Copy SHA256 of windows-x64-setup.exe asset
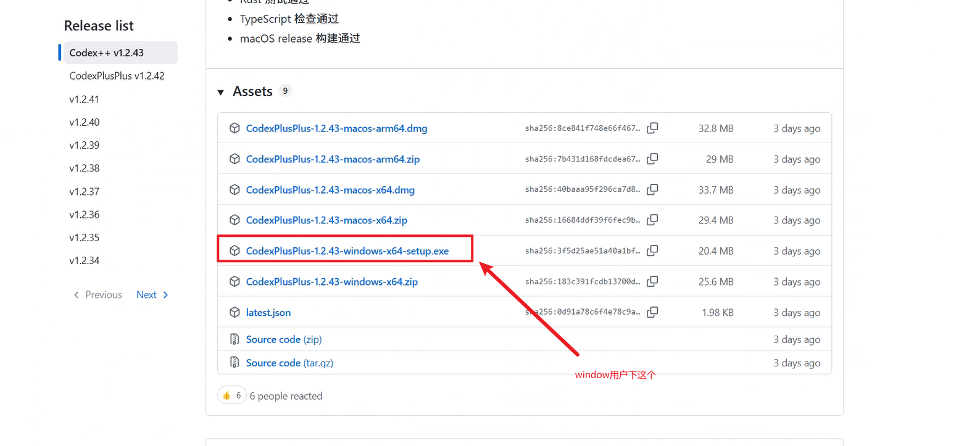Image resolution: width=980 pixels, height=446 pixels. (x=652, y=250)
